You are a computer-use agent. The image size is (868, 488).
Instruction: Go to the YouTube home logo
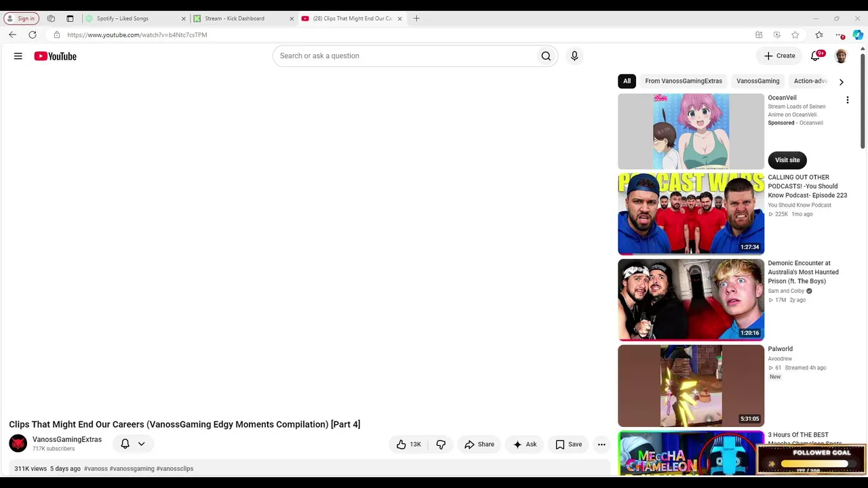click(x=56, y=56)
